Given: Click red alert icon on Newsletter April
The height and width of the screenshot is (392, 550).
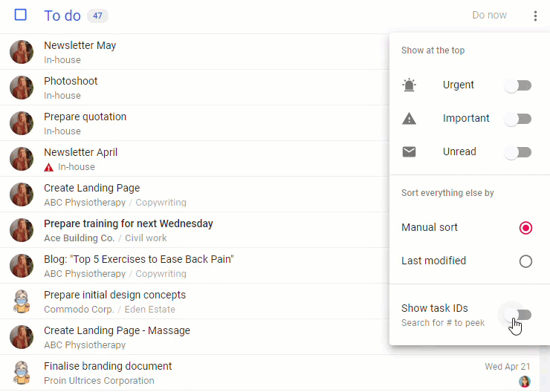Looking at the screenshot, I should tap(49, 167).
